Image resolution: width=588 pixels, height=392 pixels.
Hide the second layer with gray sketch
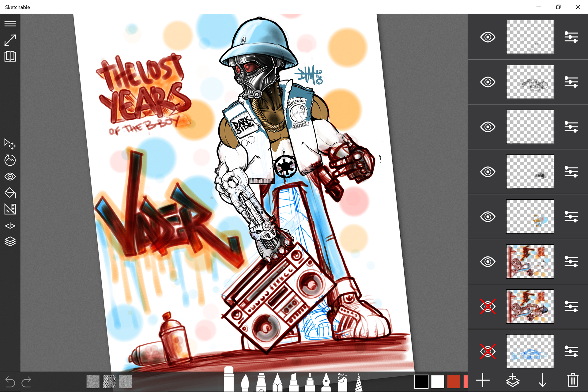point(488,82)
